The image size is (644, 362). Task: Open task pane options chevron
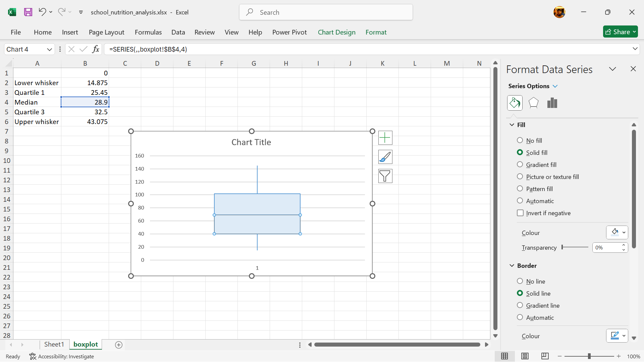point(612,69)
